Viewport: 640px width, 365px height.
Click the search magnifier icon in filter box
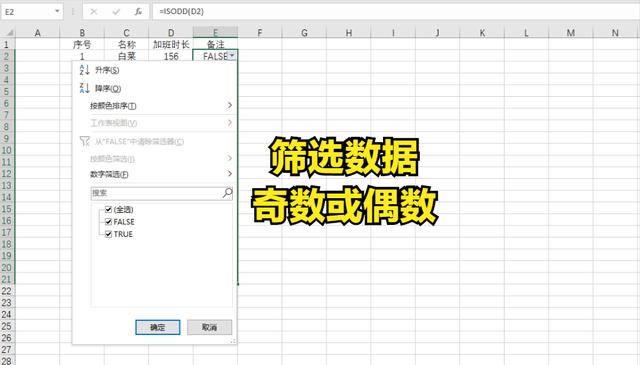[x=227, y=193]
